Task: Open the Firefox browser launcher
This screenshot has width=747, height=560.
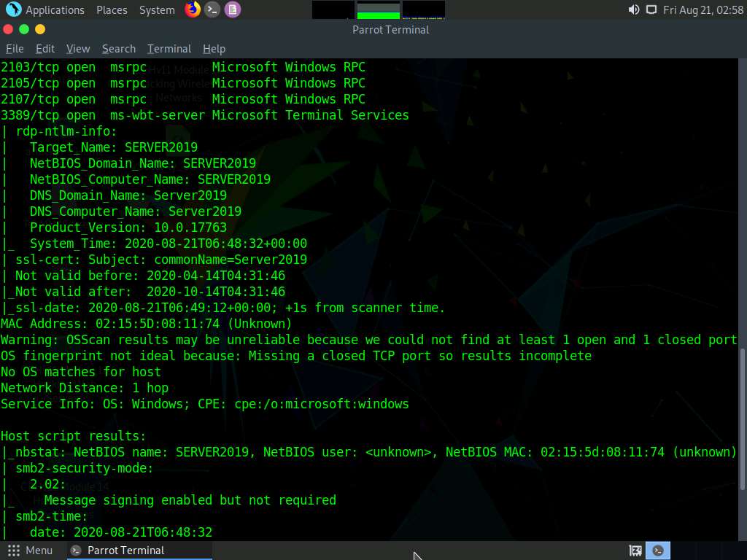Action: (193, 9)
